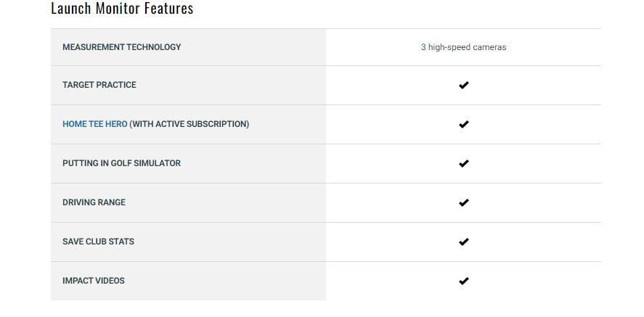This screenshot has width=644, height=317.
Task: Click the With Active Subscription text
Action: click(x=189, y=124)
